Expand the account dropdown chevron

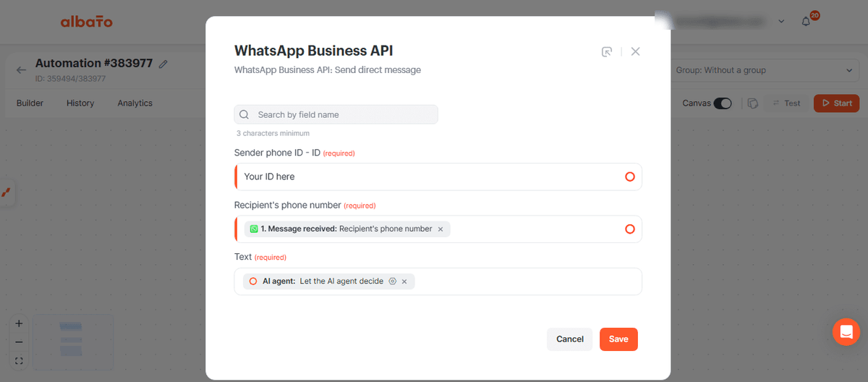click(781, 22)
